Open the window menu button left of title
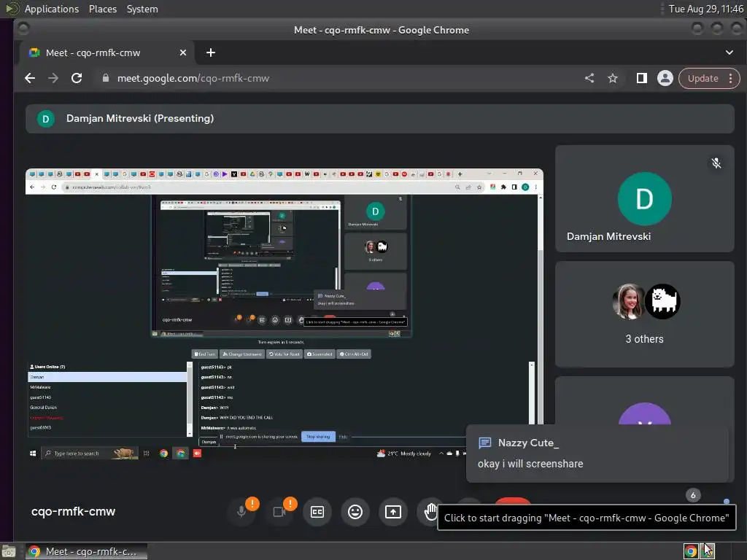The image size is (747, 560). click(23, 29)
